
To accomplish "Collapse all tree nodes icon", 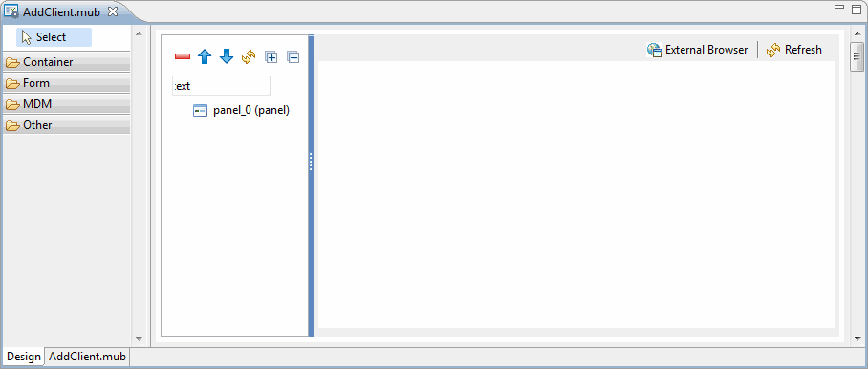I will click(293, 56).
